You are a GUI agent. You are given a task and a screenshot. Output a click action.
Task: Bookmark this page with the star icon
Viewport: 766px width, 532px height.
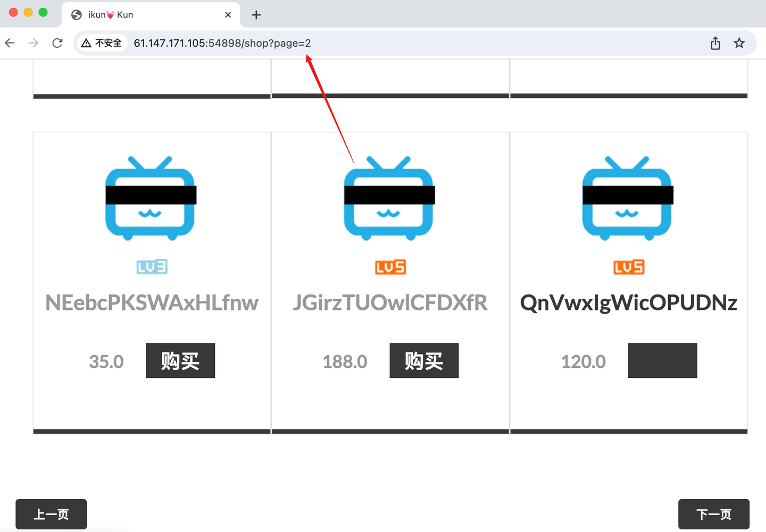[x=739, y=43]
